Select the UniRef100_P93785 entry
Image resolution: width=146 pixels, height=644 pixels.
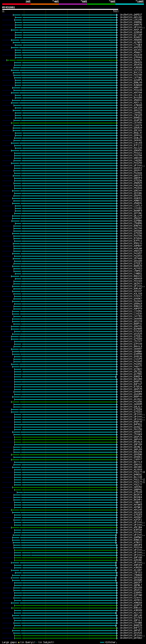tap(131, 75)
